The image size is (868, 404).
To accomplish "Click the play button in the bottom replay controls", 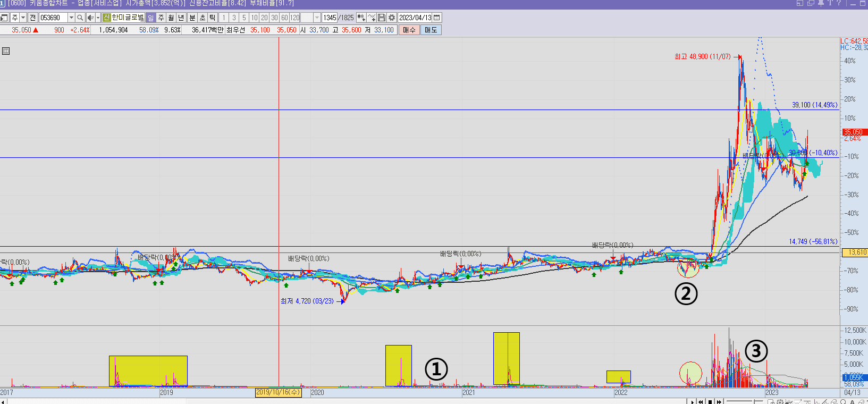I will click(693, 401).
